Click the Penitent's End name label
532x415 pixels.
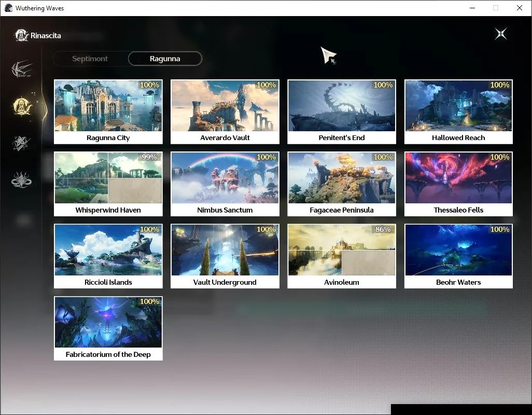[x=342, y=138]
